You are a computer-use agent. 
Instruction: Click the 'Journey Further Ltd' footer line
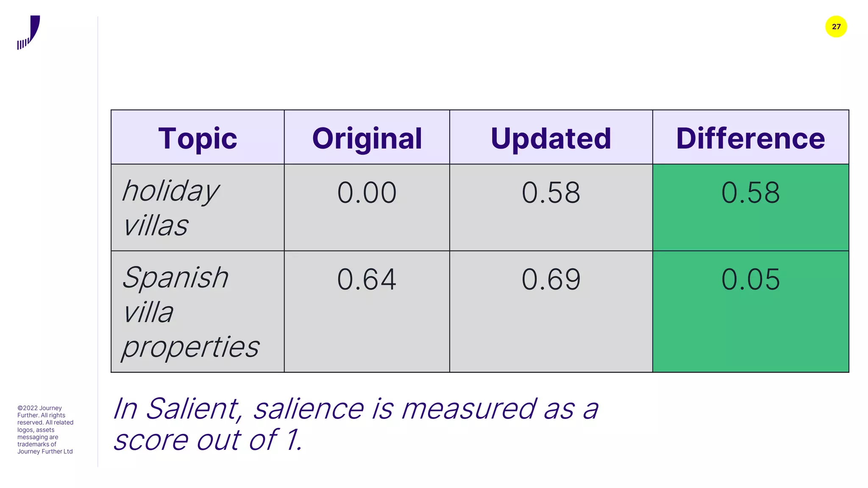[45, 452]
